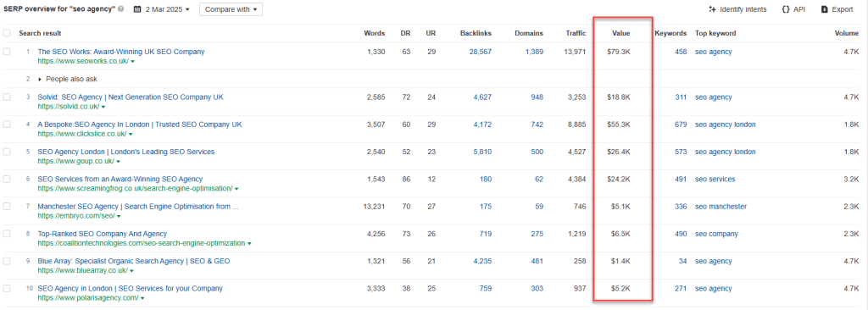Open URL dropdown arrow for screamingfrog.co.uk
Screen dimensions: 868x310
236,189
